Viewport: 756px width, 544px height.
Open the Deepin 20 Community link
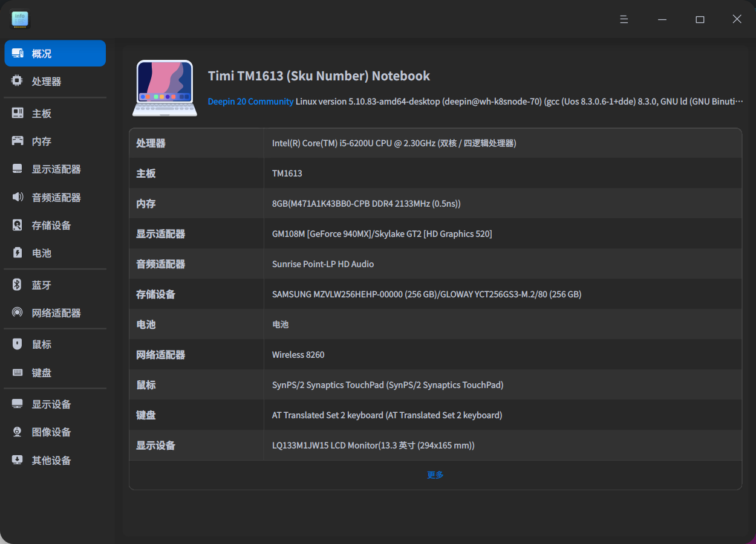coord(250,101)
